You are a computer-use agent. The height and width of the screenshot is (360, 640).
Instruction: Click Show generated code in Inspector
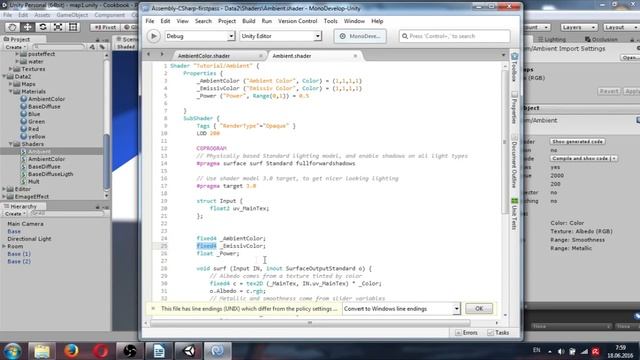pos(577,142)
